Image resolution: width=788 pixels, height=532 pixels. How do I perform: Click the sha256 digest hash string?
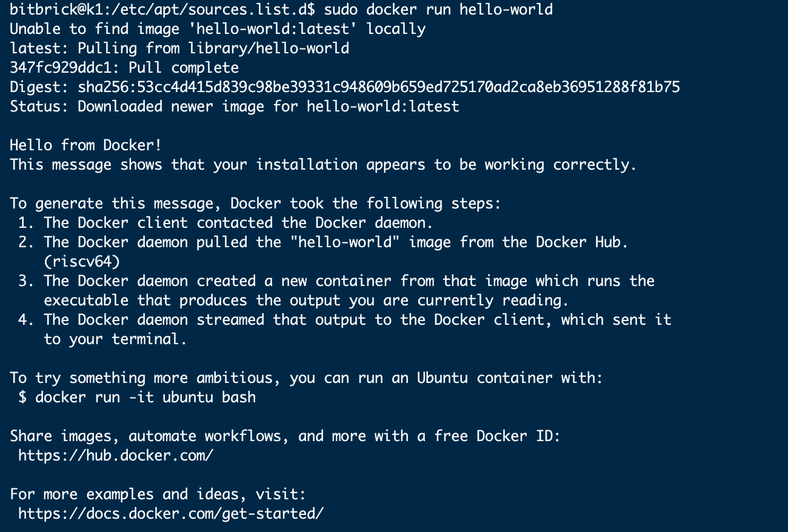pos(379,87)
